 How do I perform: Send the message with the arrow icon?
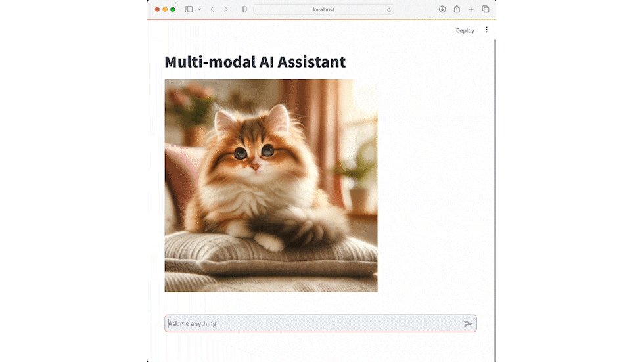coord(468,323)
